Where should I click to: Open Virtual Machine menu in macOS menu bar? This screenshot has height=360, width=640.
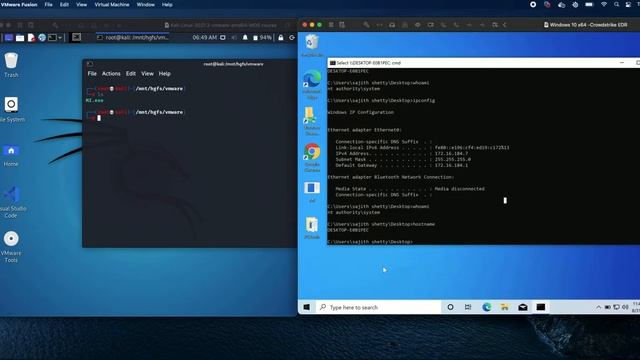click(x=112, y=4)
